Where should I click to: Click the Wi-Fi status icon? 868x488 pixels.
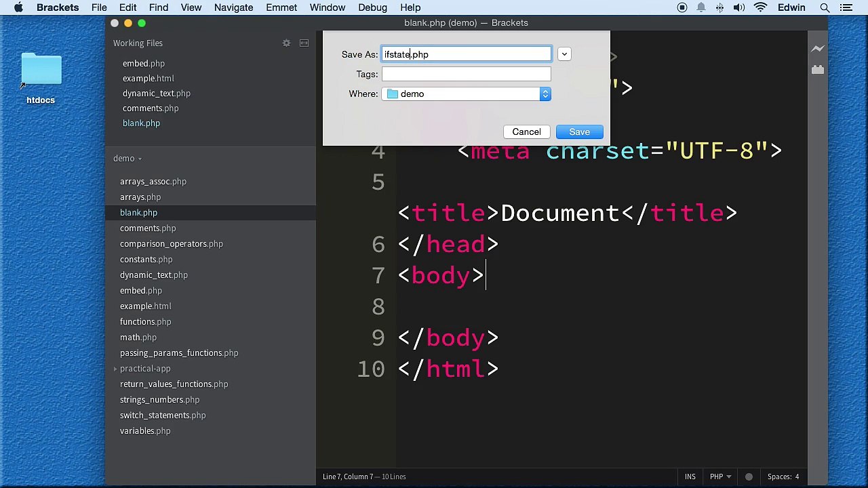[x=760, y=7]
